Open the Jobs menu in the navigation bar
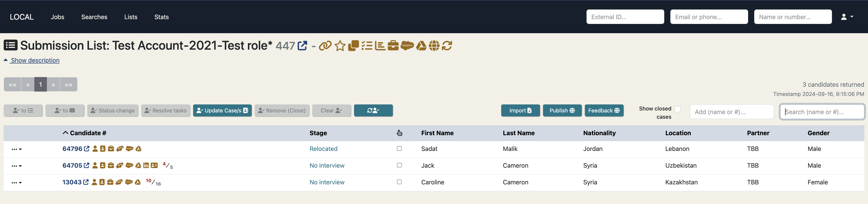868x204 pixels. coord(57,16)
